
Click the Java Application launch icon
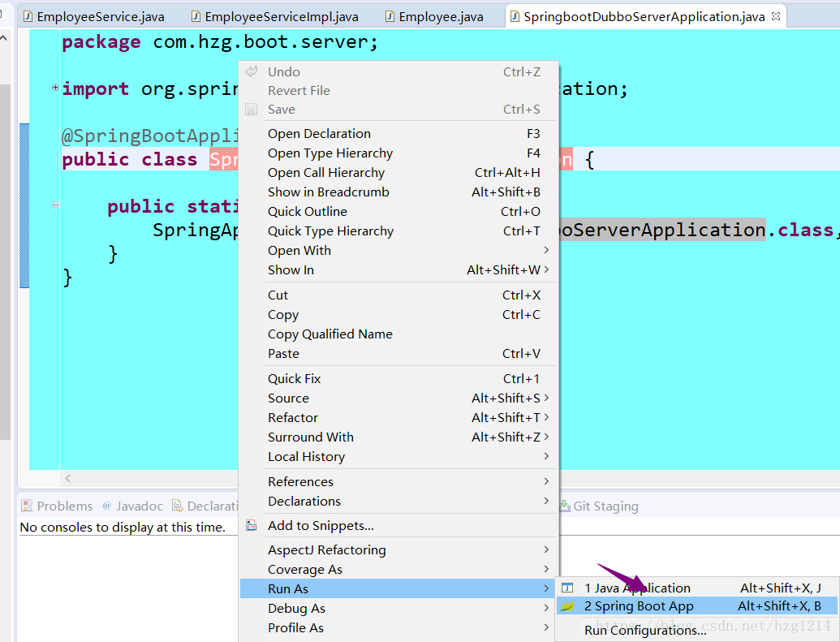[x=567, y=588]
